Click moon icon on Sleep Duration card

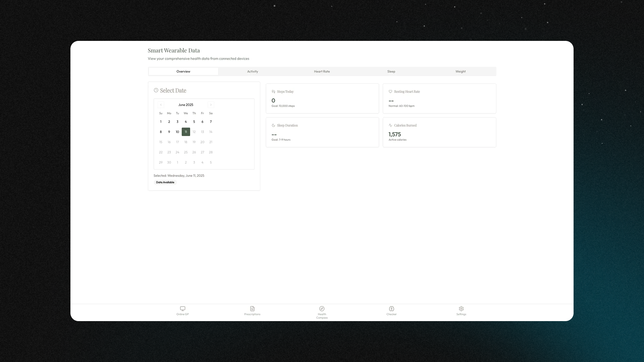pyautogui.click(x=273, y=125)
